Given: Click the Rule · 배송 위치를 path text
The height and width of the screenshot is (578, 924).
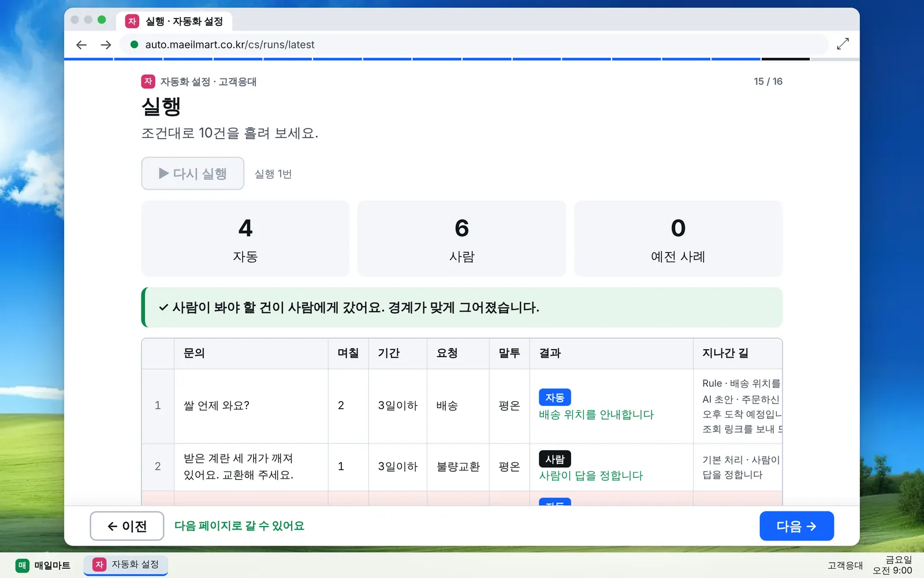Looking at the screenshot, I should pos(742,383).
